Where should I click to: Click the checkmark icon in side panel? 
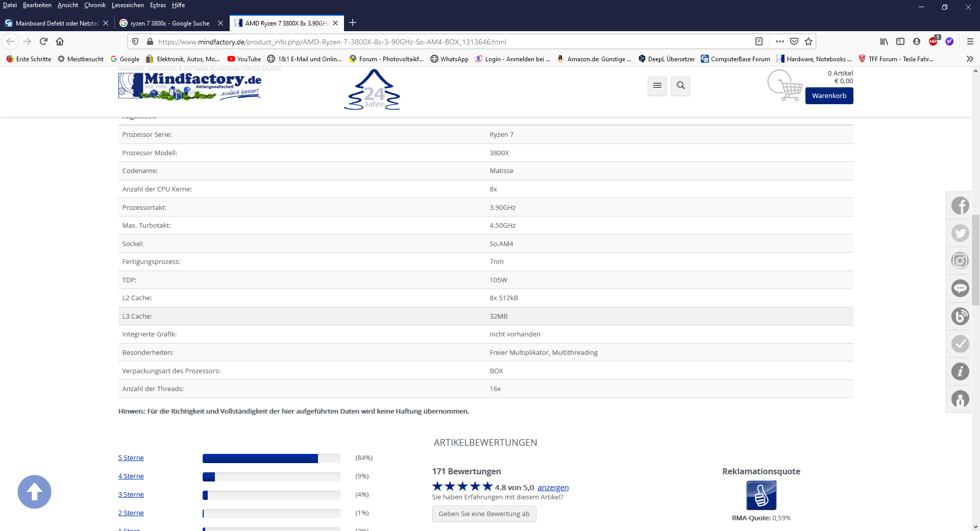point(960,344)
